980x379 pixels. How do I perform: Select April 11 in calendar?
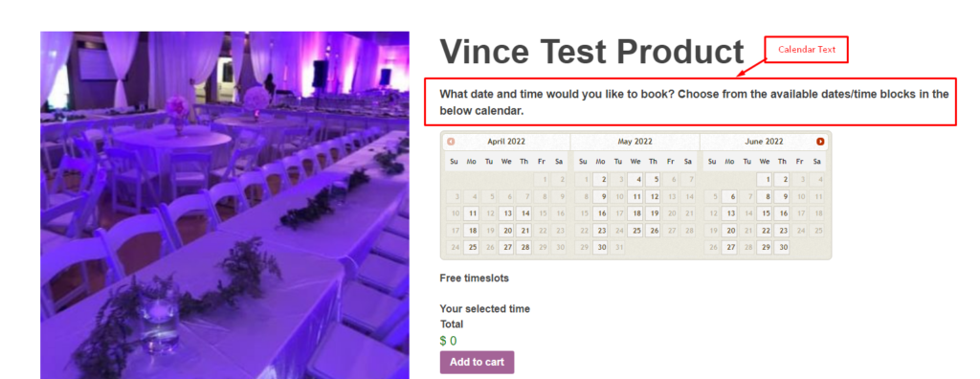click(x=471, y=213)
